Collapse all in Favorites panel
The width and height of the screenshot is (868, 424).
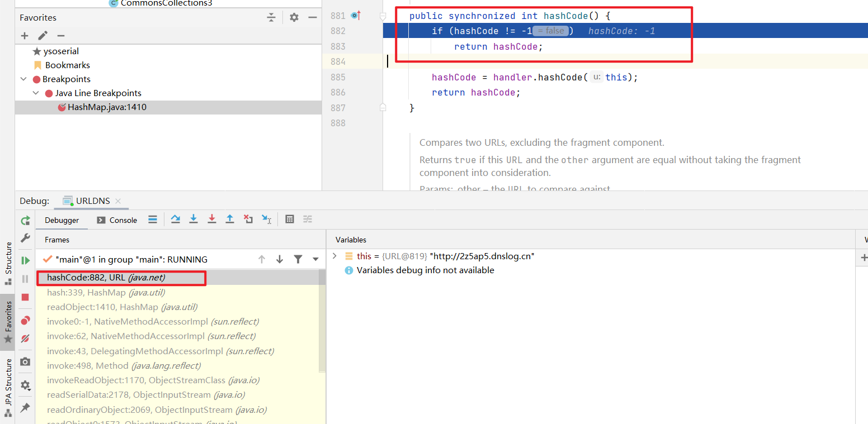[x=271, y=18]
